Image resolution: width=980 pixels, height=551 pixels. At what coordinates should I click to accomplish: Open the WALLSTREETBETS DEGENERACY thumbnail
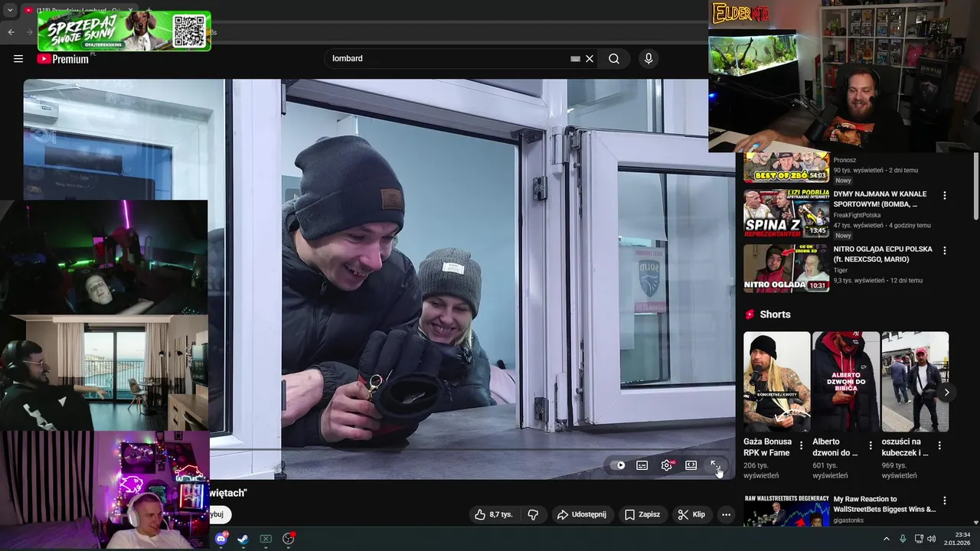(786, 510)
